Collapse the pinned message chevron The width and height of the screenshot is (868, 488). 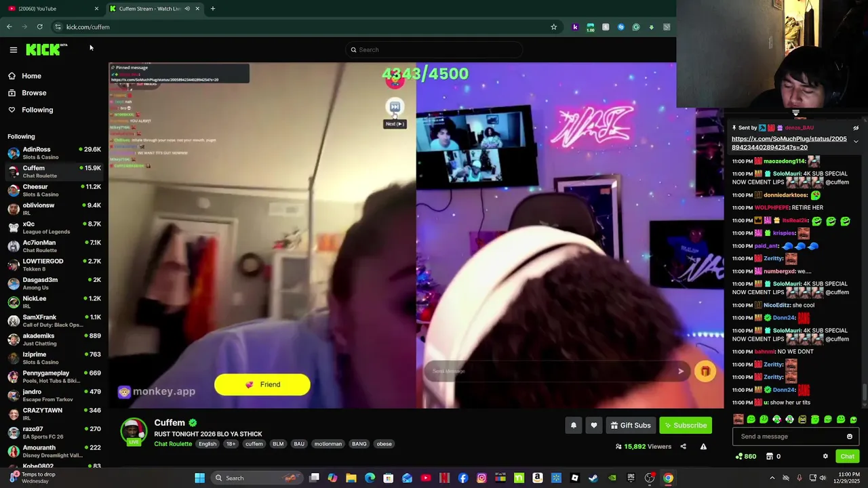click(x=856, y=142)
